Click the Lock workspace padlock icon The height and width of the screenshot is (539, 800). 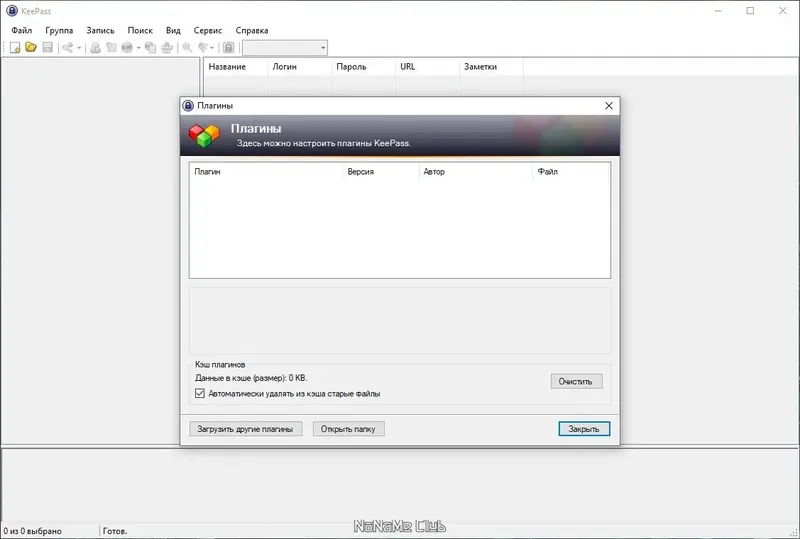(x=229, y=47)
